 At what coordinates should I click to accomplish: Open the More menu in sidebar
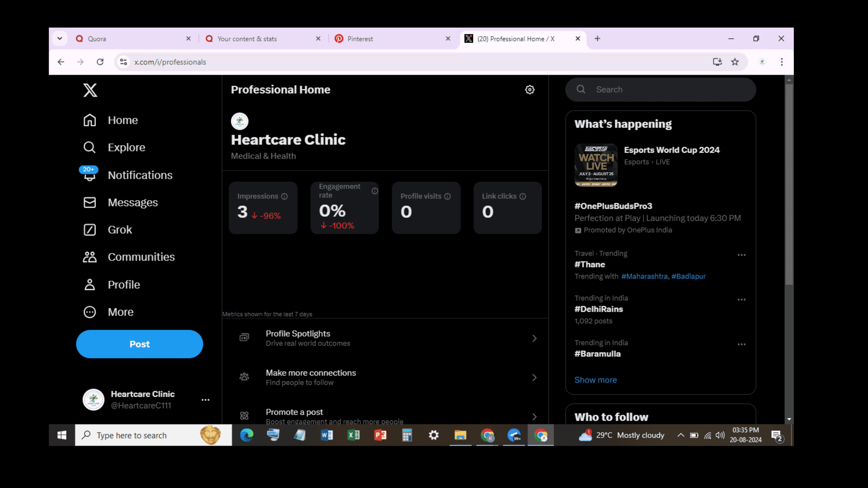click(108, 312)
